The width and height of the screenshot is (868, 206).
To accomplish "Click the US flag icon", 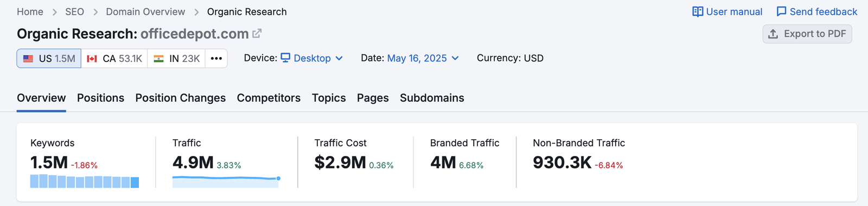I will pyautogui.click(x=28, y=59).
